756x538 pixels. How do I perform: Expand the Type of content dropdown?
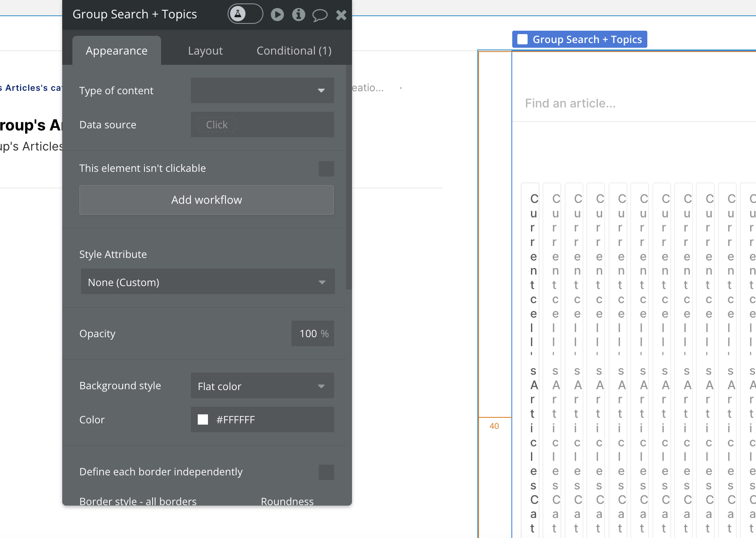coord(263,90)
